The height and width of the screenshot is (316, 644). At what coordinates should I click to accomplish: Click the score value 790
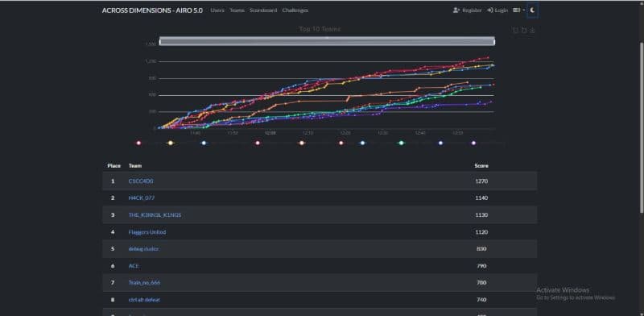[481, 266]
